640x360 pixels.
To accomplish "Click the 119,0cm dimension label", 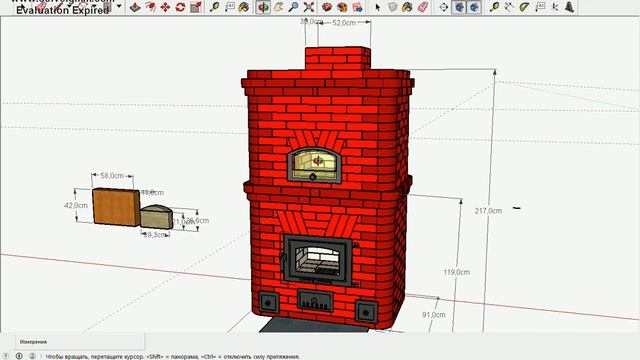I will [456, 272].
